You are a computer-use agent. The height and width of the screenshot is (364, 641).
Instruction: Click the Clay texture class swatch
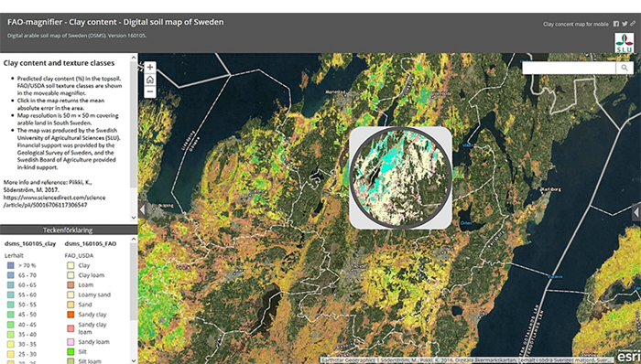click(71, 265)
